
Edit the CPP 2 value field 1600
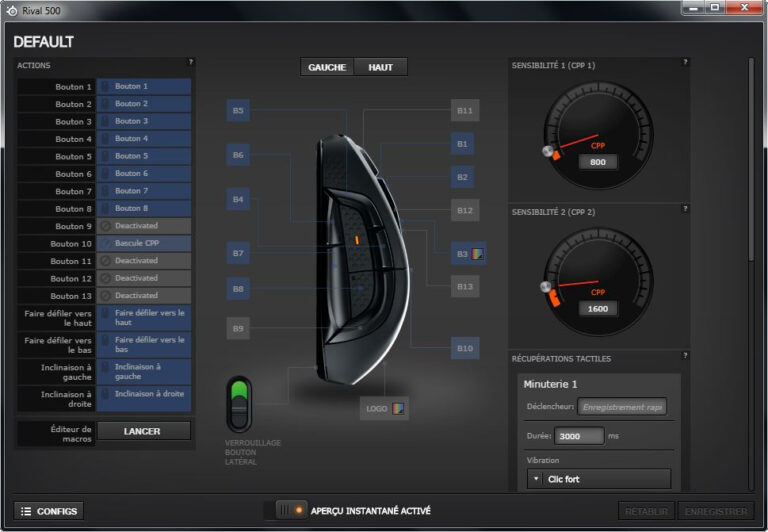598,309
